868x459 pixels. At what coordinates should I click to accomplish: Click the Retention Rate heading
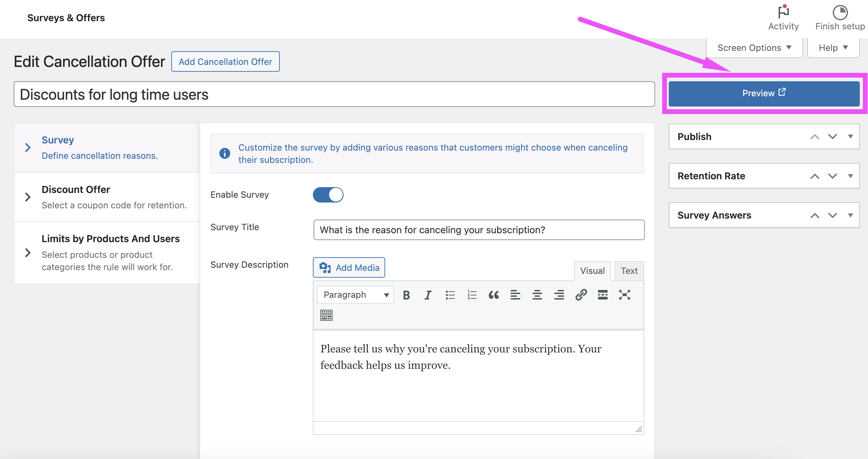coord(711,176)
